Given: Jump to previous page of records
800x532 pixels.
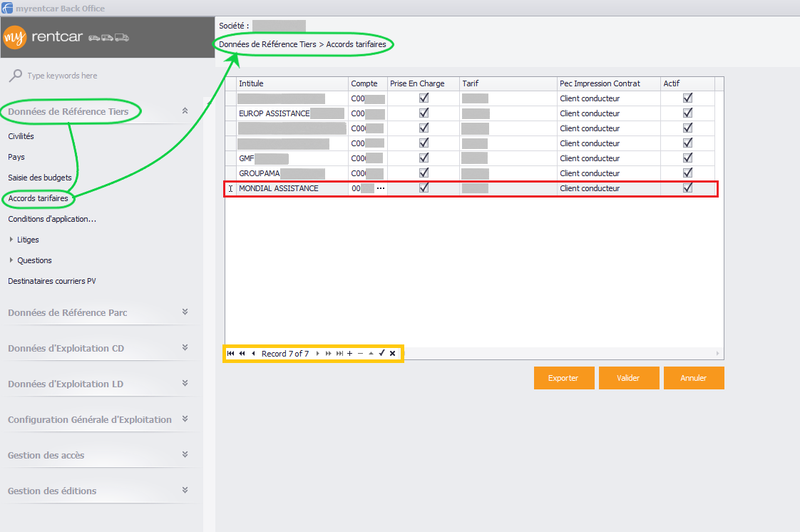Looking at the screenshot, I should click(242, 354).
